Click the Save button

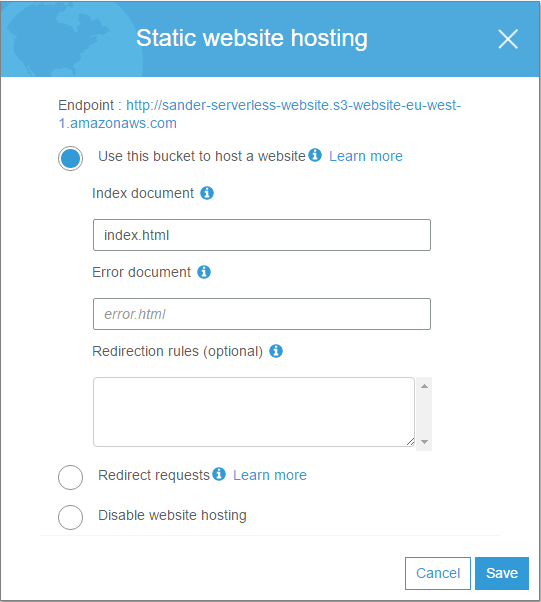[502, 573]
